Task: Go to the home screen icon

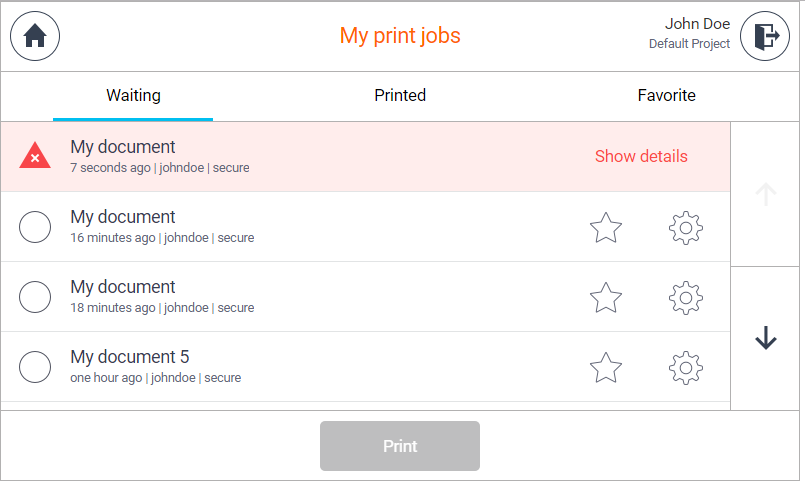Action: pyautogui.click(x=35, y=36)
